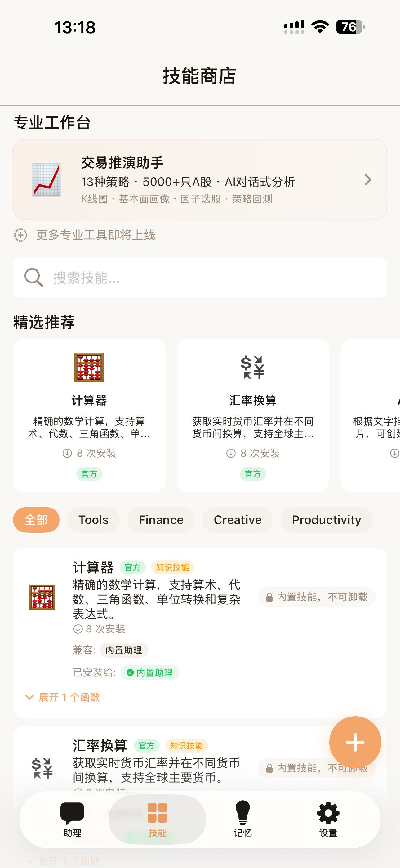
Task: Tap the 8 次安装 count on featured 计算器
Action: [89, 453]
